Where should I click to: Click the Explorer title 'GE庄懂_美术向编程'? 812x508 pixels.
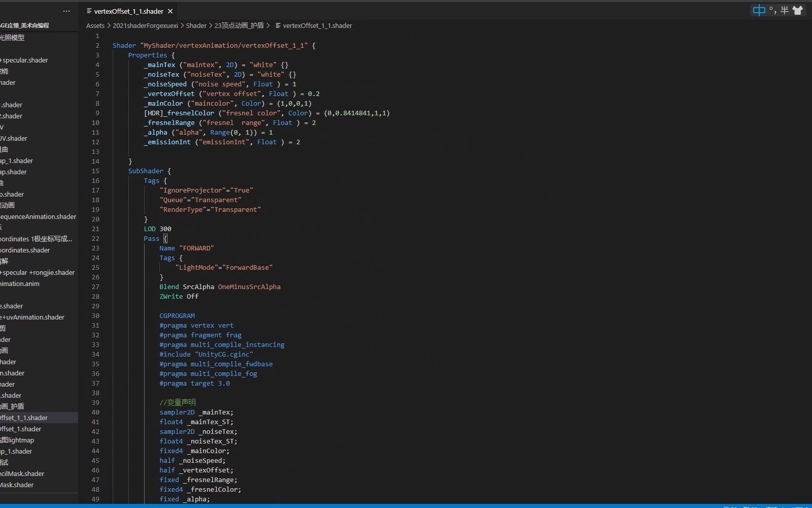[24, 25]
